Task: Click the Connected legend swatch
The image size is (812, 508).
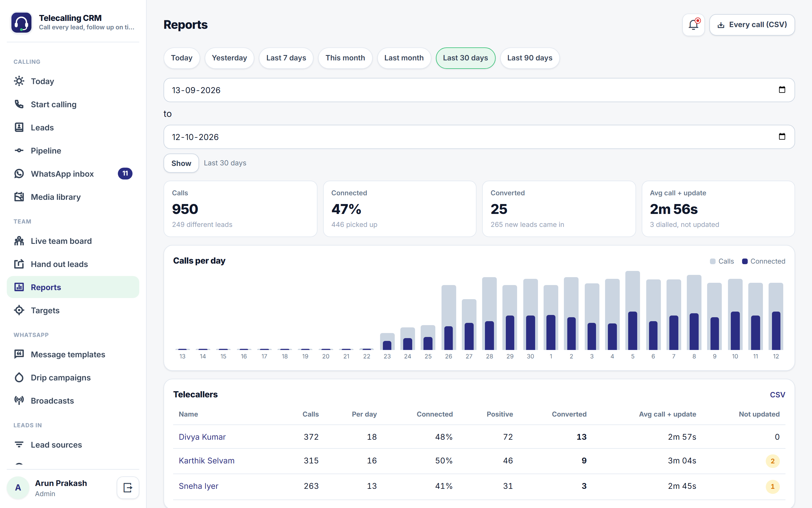Action: 745,261
